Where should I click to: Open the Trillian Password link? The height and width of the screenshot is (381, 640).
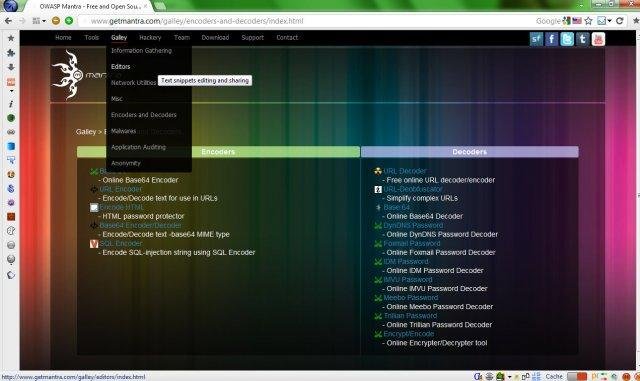[410, 316]
